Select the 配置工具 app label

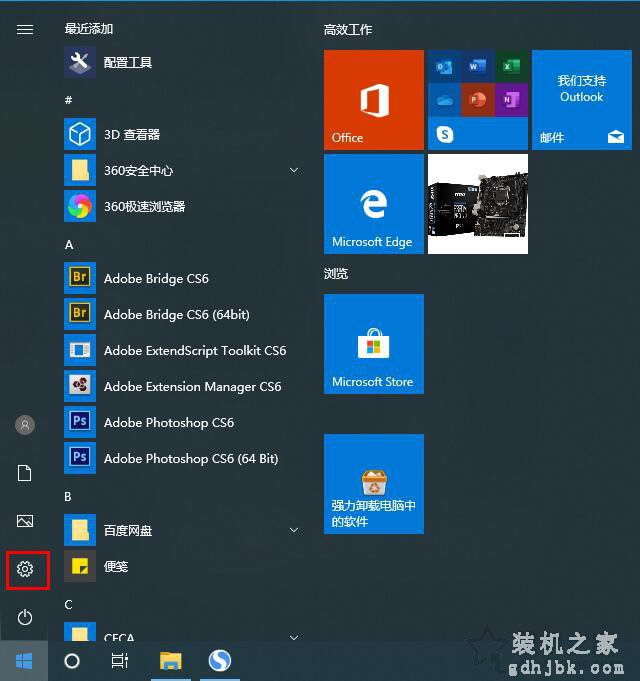128,63
